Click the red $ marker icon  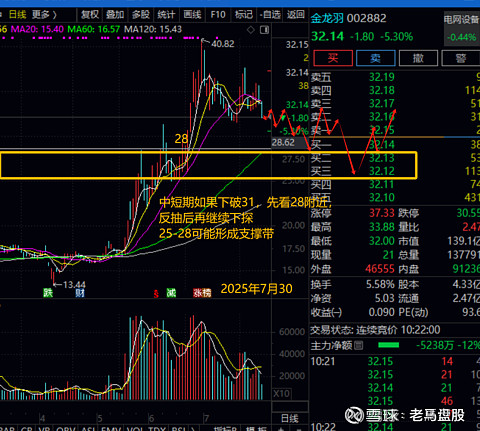coord(156,293)
